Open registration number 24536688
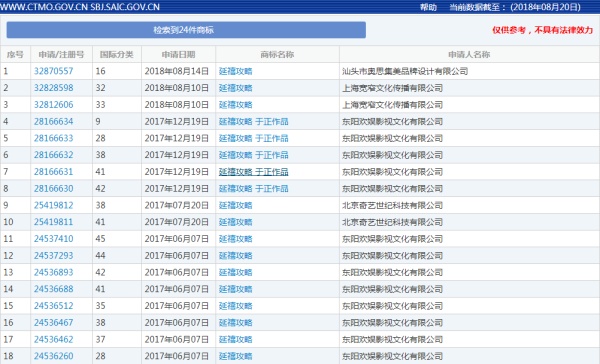The image size is (600, 364). (53, 289)
